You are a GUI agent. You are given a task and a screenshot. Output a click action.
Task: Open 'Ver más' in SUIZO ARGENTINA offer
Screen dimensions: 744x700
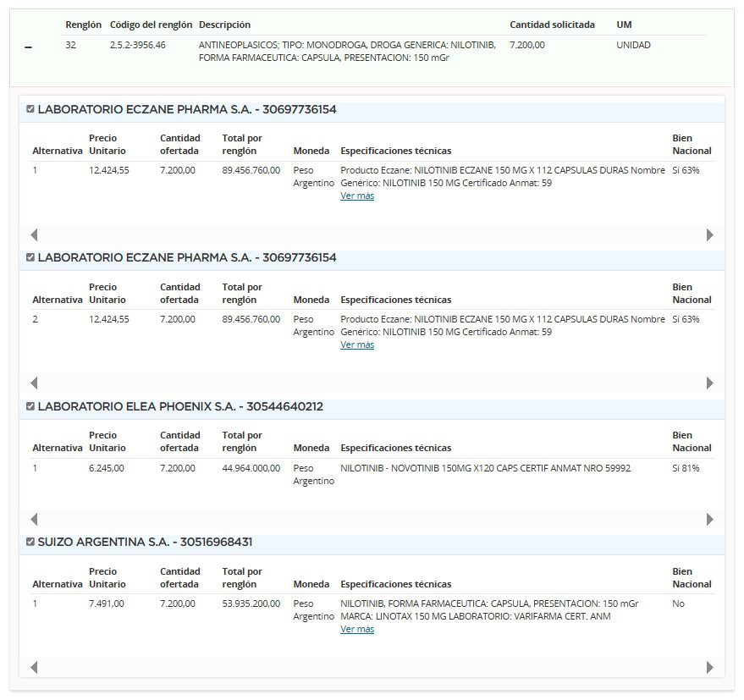tap(356, 629)
